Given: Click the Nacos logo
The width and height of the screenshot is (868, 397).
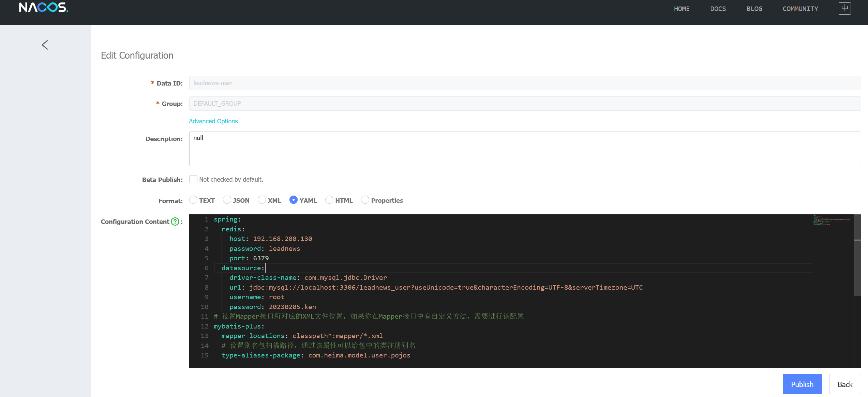Looking at the screenshot, I should (x=43, y=7).
